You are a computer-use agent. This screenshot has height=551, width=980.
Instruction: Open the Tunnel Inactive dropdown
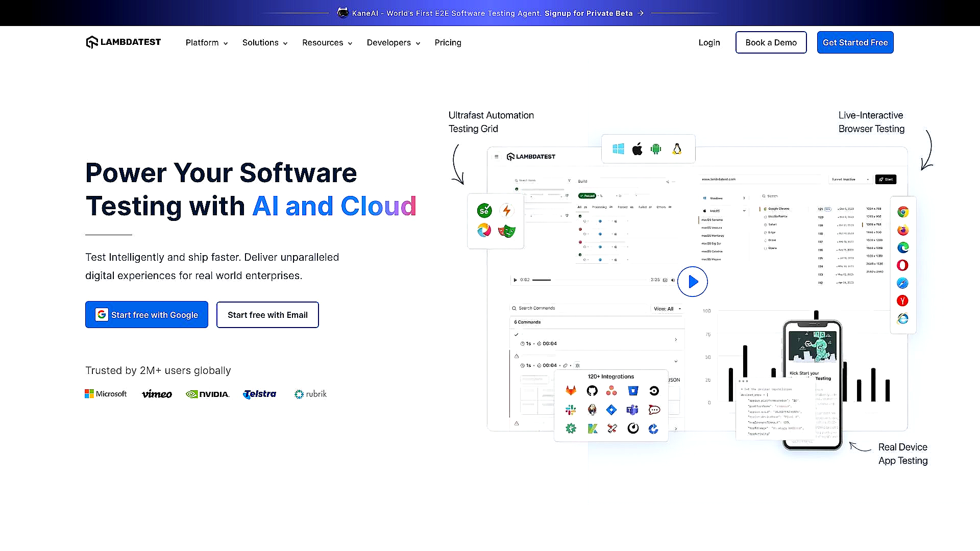pos(850,180)
